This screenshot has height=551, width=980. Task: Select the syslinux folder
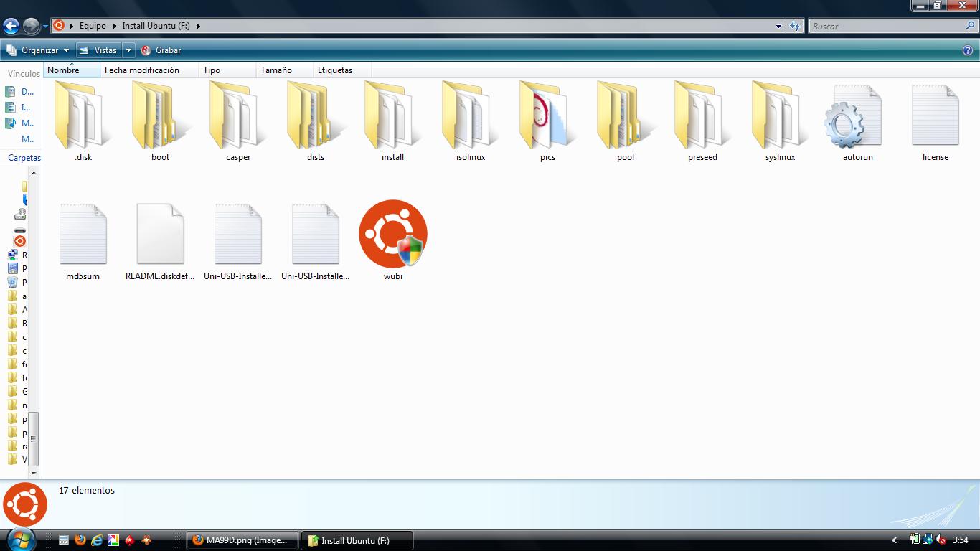(x=781, y=121)
